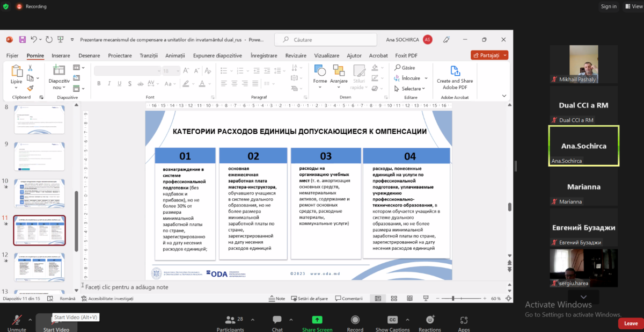The height and width of the screenshot is (332, 644).
Task: Click the Zoom Reactions icon
Action: click(430, 320)
